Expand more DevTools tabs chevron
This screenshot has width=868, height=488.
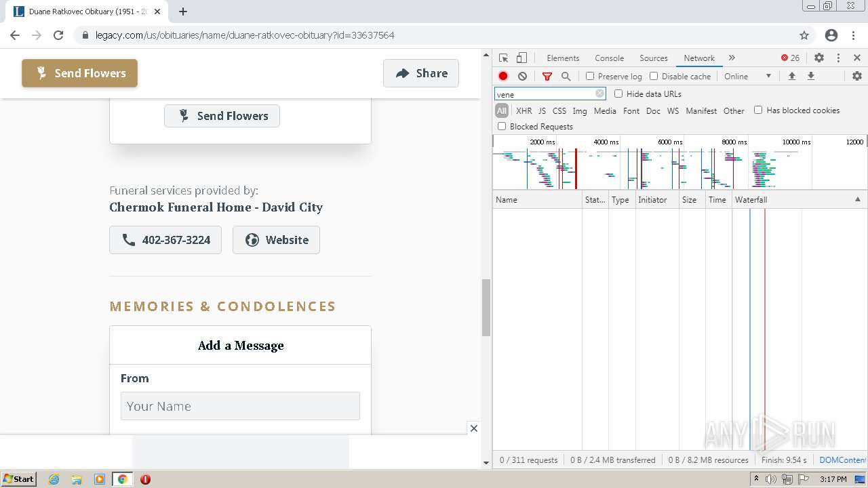click(732, 58)
